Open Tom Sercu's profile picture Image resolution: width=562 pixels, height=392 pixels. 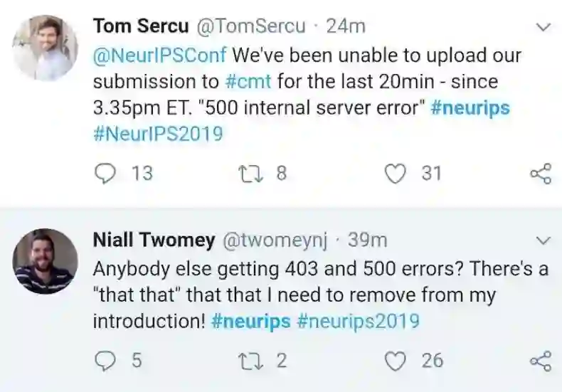[x=46, y=48]
